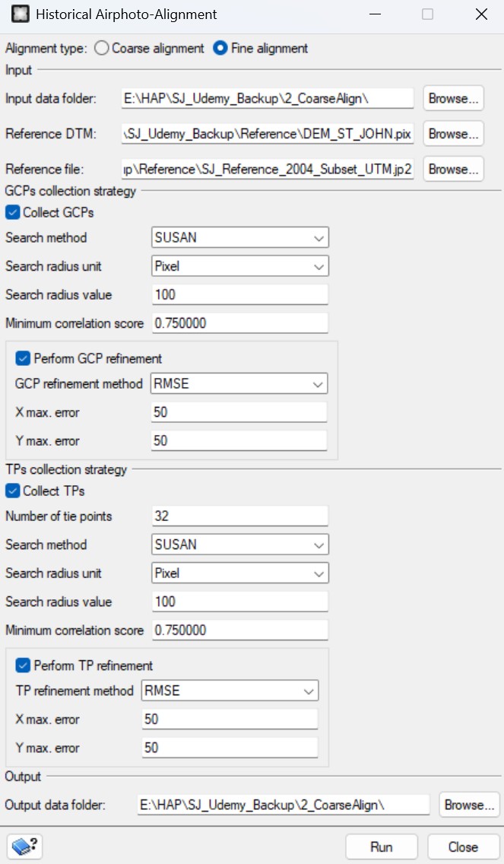Open GCP Search method dropdown
504x864 pixels.
pos(240,237)
